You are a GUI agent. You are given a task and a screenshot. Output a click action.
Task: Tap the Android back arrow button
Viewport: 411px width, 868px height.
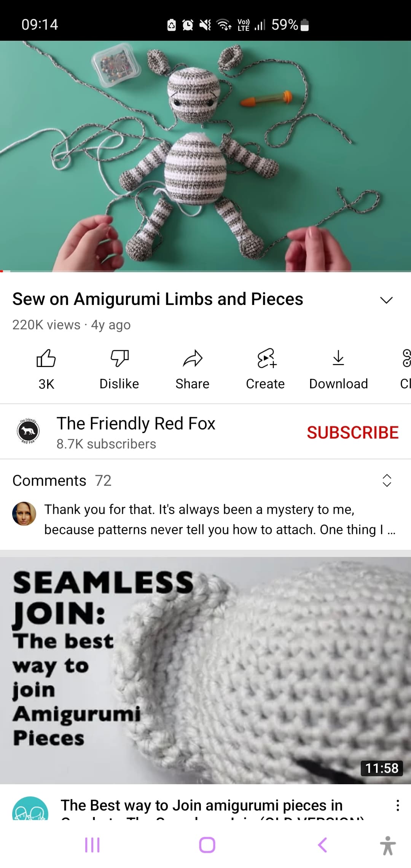322,845
